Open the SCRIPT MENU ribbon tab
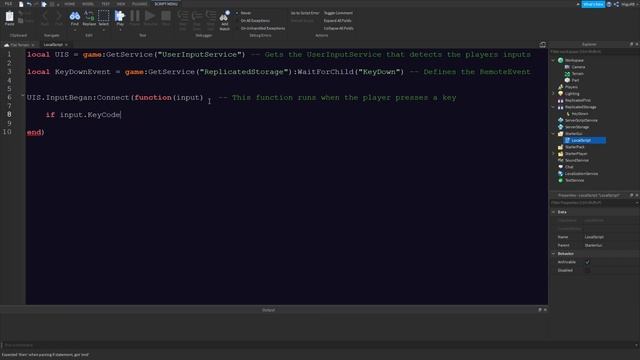The height and width of the screenshot is (360, 640). tap(166, 4)
